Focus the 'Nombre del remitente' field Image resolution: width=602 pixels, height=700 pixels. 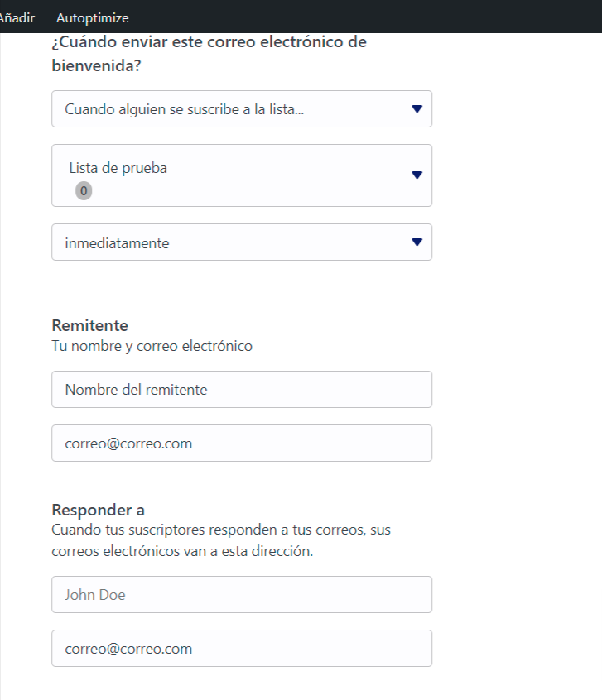(x=242, y=389)
